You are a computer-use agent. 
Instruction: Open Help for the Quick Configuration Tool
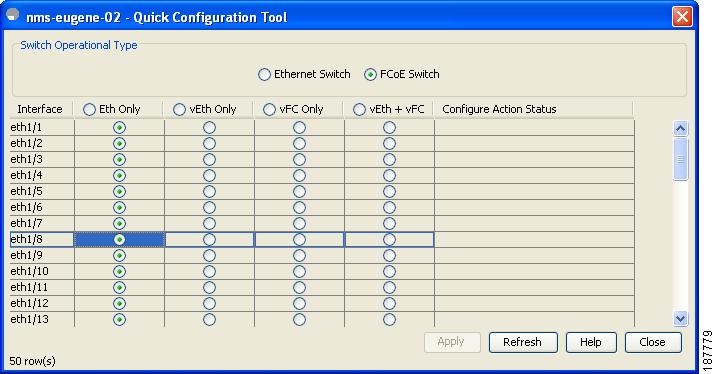pos(591,342)
